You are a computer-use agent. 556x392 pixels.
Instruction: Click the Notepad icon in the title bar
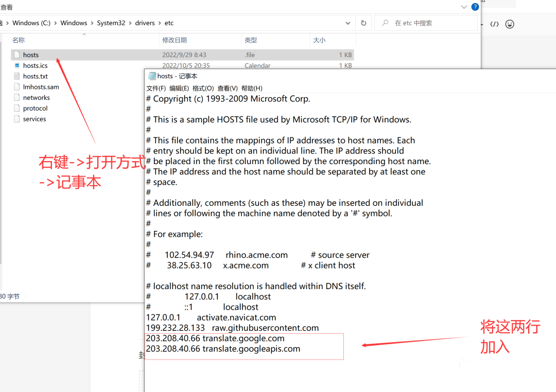(x=152, y=76)
